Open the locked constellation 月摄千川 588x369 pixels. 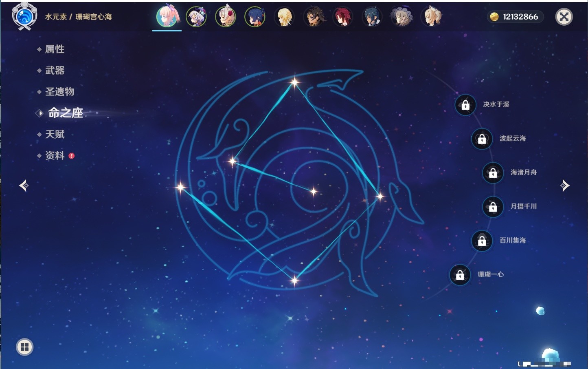[x=493, y=207]
